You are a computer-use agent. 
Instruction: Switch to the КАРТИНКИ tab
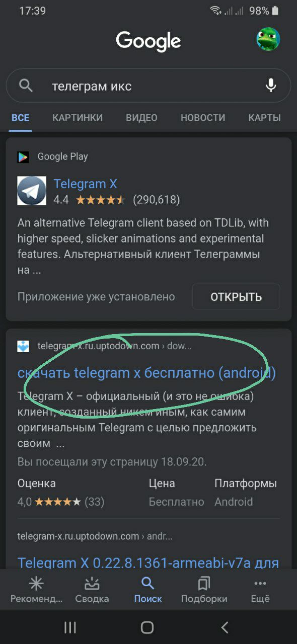(78, 118)
